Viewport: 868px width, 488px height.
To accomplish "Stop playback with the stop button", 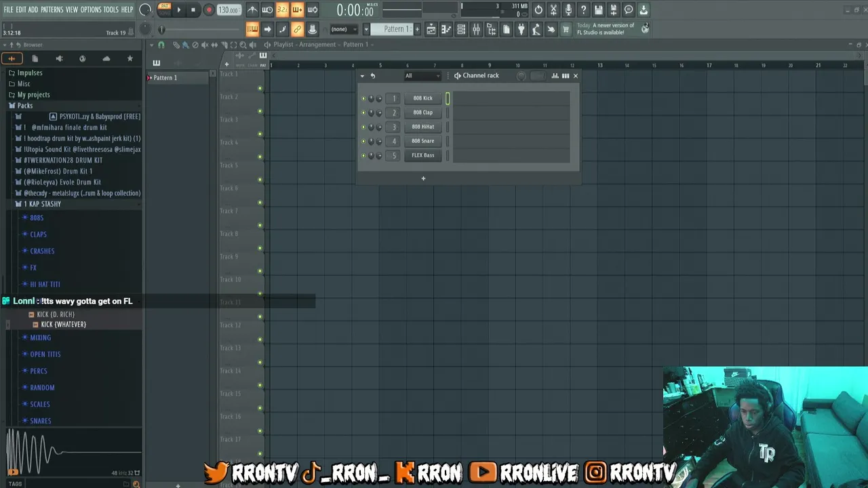I will (193, 10).
